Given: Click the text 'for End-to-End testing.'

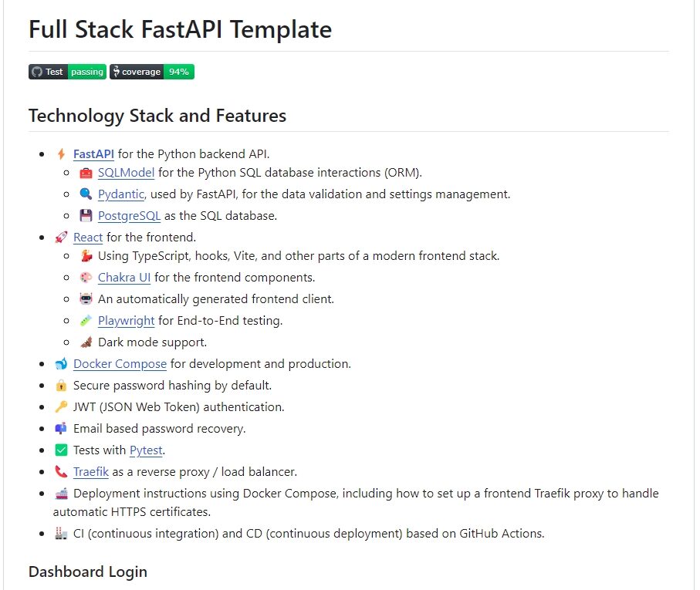Looking at the screenshot, I should (221, 321).
